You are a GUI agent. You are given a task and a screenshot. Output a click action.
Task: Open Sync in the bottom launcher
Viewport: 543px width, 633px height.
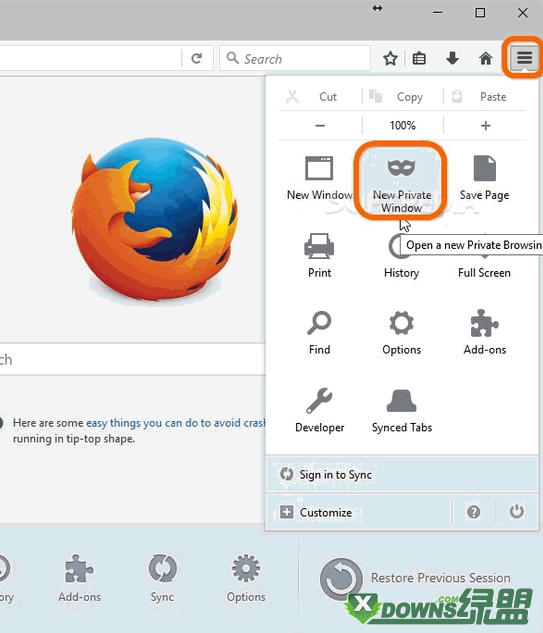pyautogui.click(x=162, y=578)
